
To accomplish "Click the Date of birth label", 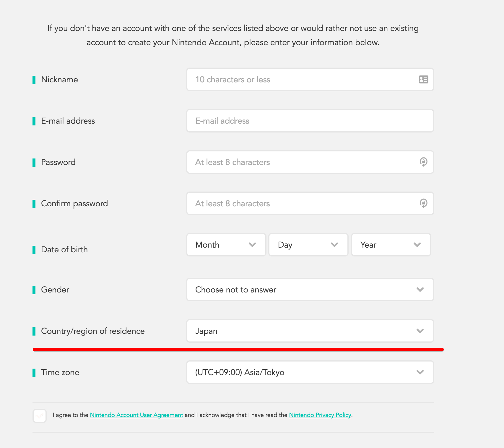I will (64, 249).
